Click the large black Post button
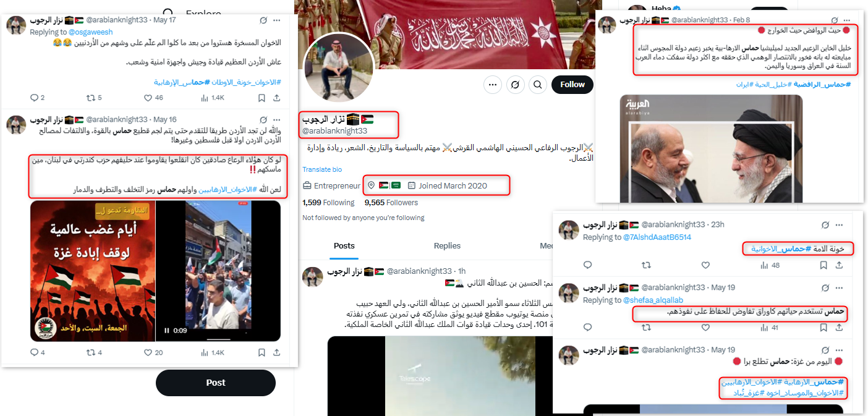868x416 pixels. tap(216, 383)
